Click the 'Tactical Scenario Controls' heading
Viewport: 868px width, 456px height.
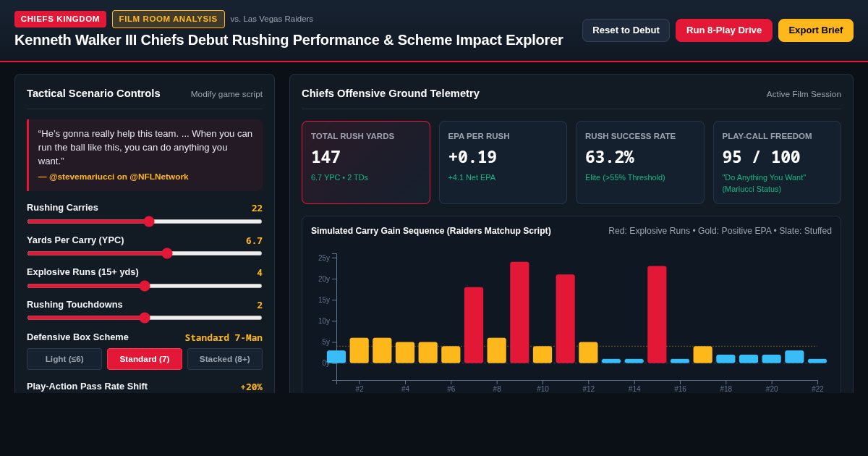tap(93, 93)
